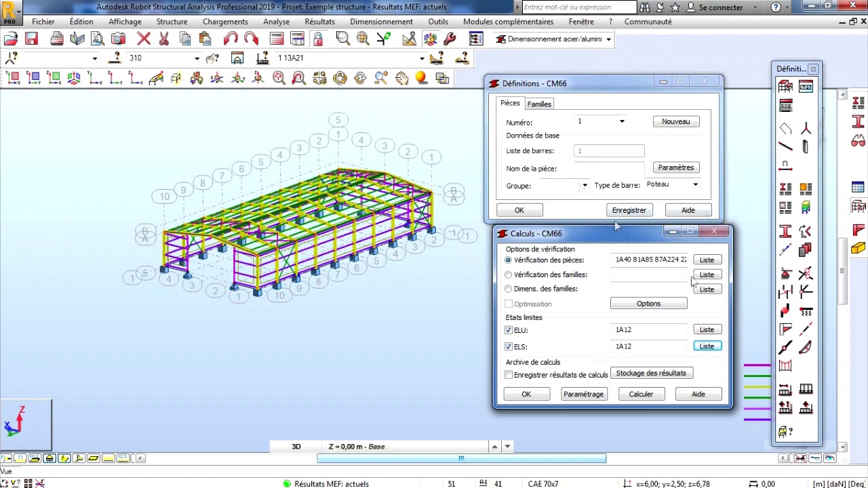Switch to the Familles tab
Viewport: 868px width, 488px height.
point(539,104)
